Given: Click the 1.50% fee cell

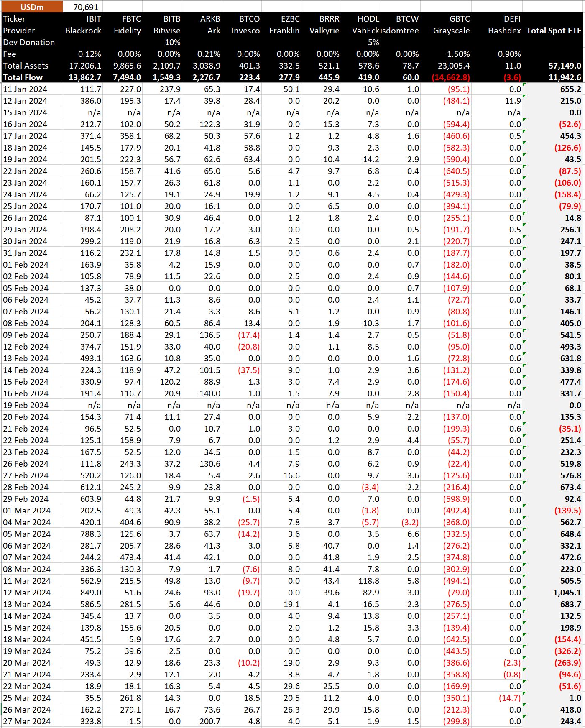Looking at the screenshot, I should (458, 54).
